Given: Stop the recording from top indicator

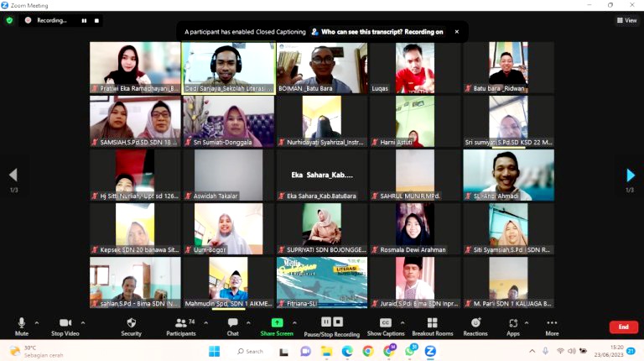Looking at the screenshot, I should [x=96, y=20].
